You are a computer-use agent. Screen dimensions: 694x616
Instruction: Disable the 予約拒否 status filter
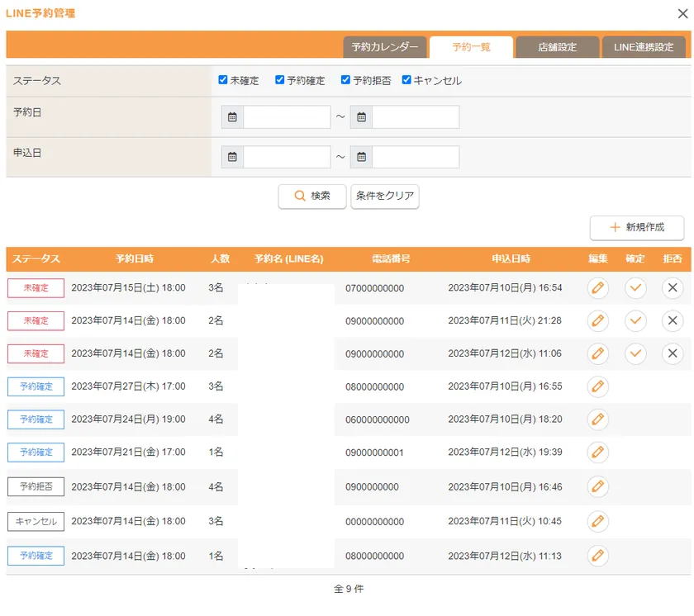pyautogui.click(x=345, y=80)
